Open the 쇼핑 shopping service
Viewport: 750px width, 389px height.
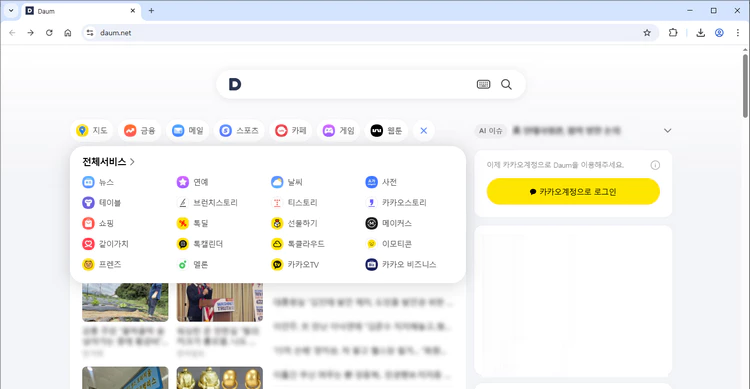click(x=98, y=223)
